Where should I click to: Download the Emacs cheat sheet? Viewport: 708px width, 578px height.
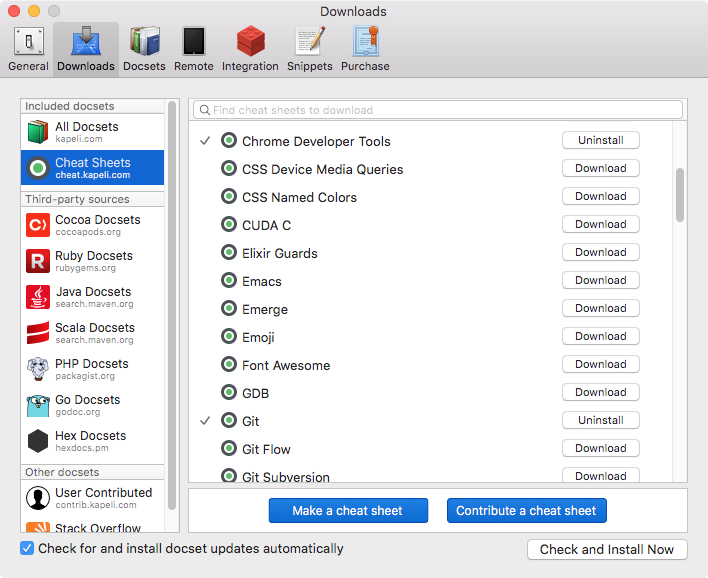pyautogui.click(x=600, y=280)
